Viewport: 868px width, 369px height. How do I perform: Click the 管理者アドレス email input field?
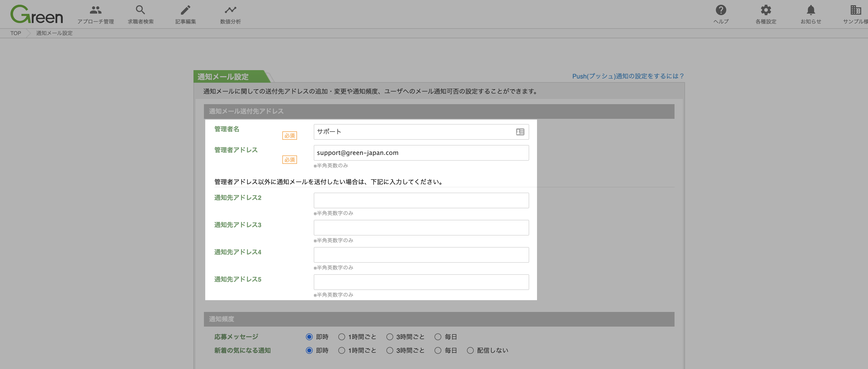pos(421,153)
